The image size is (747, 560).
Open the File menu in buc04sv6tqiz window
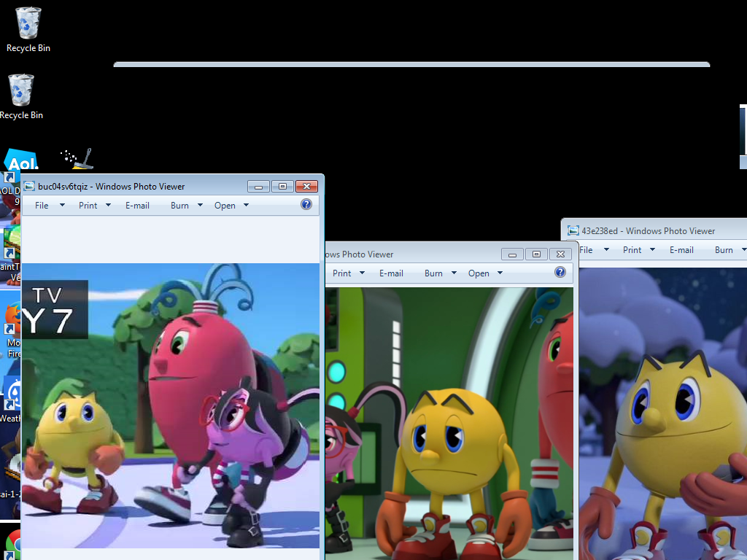[x=42, y=205]
